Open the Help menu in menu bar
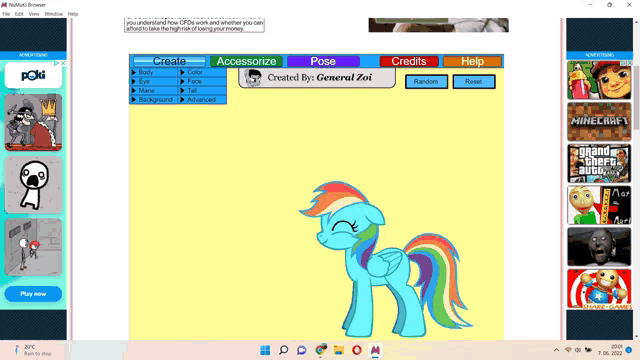 (x=73, y=14)
